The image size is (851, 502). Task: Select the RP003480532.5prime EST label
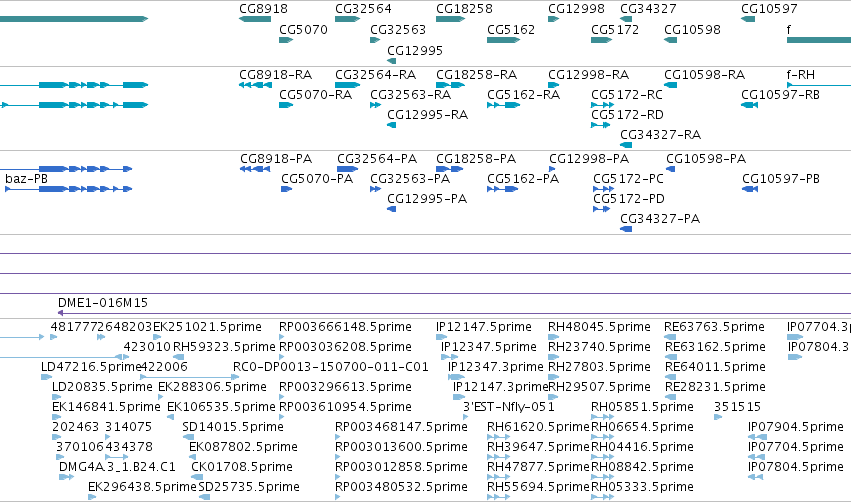pos(401,487)
